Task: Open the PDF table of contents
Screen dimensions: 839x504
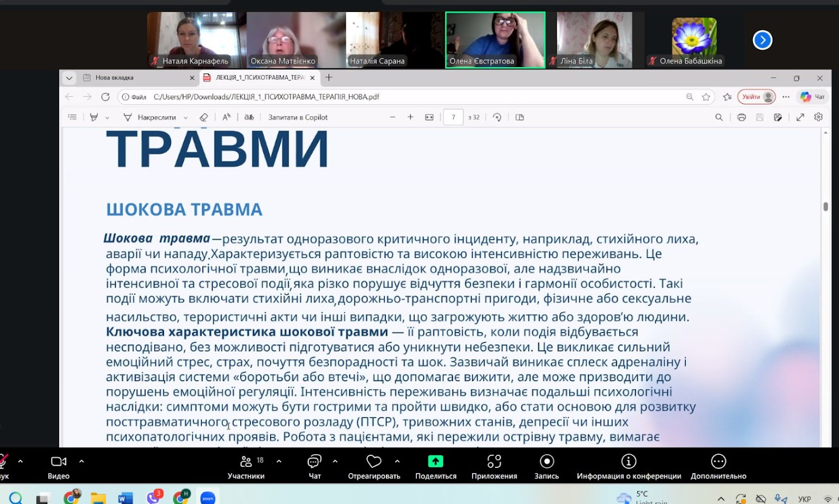Action: 72,118
